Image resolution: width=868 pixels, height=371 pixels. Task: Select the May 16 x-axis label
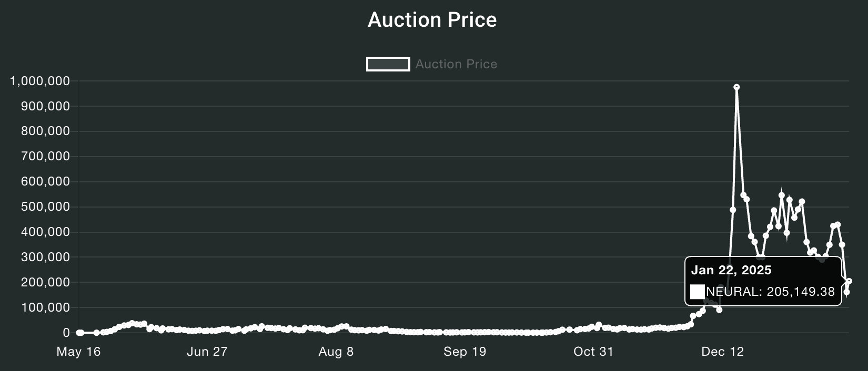(x=78, y=352)
